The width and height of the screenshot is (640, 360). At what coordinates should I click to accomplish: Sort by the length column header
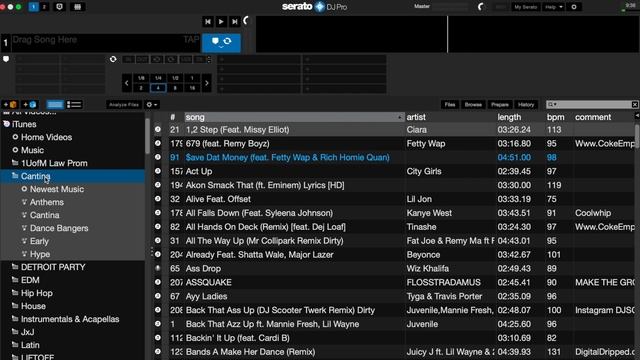point(520,117)
